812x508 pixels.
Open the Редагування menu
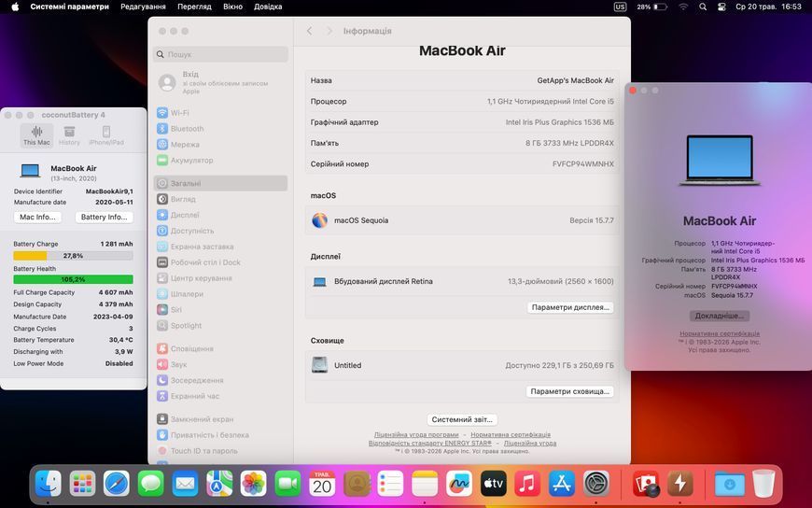143,7
